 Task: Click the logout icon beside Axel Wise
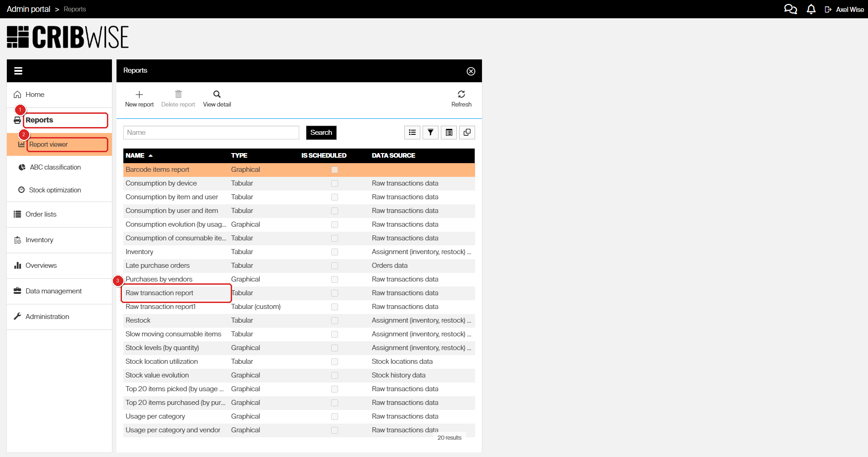(x=828, y=10)
